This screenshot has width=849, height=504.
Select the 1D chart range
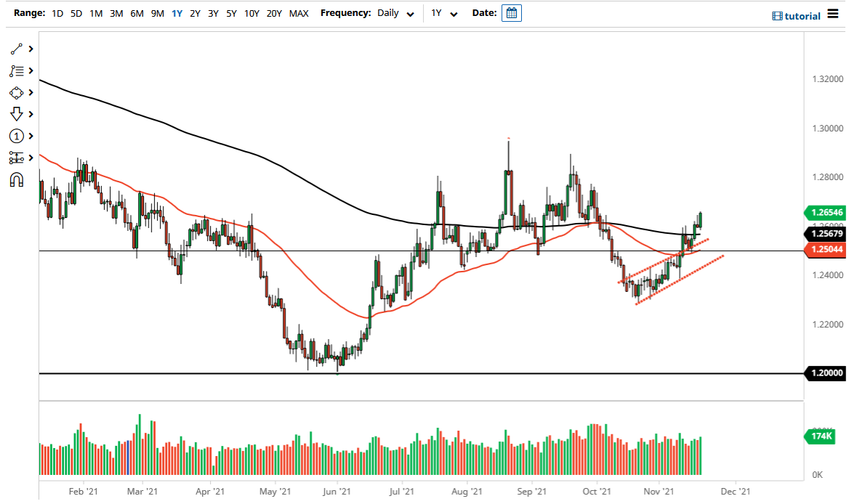tap(56, 13)
